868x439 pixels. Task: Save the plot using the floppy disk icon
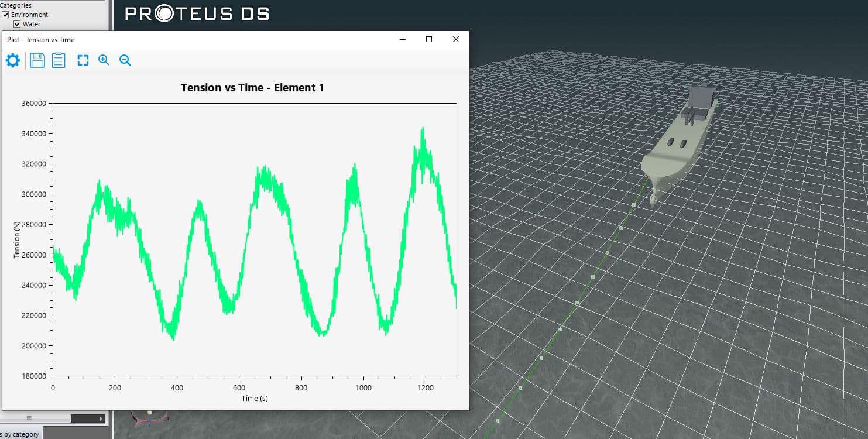37,60
